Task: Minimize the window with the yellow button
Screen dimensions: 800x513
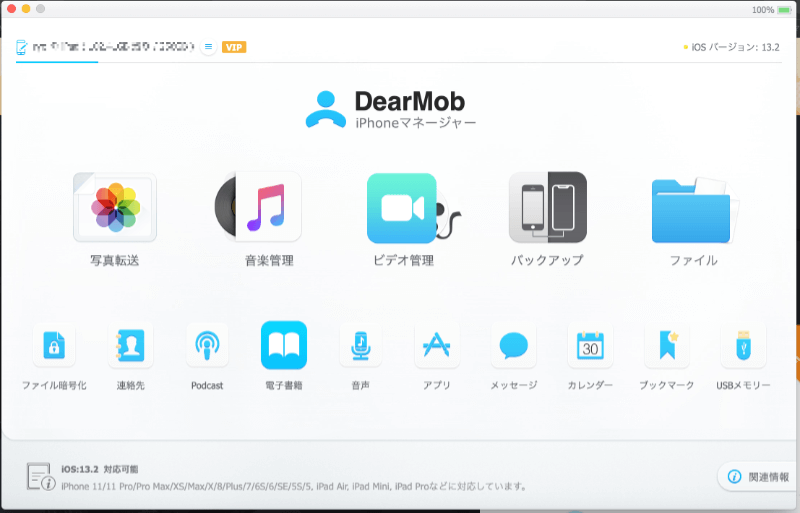Action: (26, 9)
